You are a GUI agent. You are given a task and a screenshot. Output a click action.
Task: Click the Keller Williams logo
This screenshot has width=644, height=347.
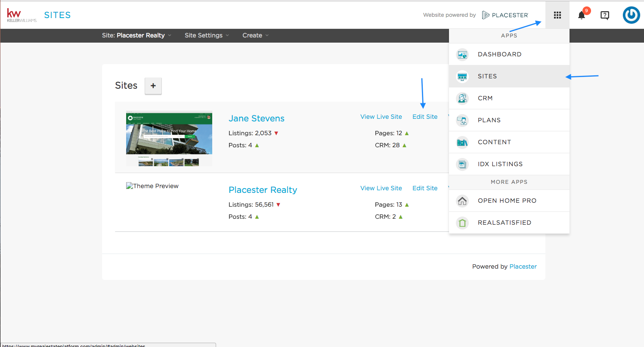tap(22, 15)
